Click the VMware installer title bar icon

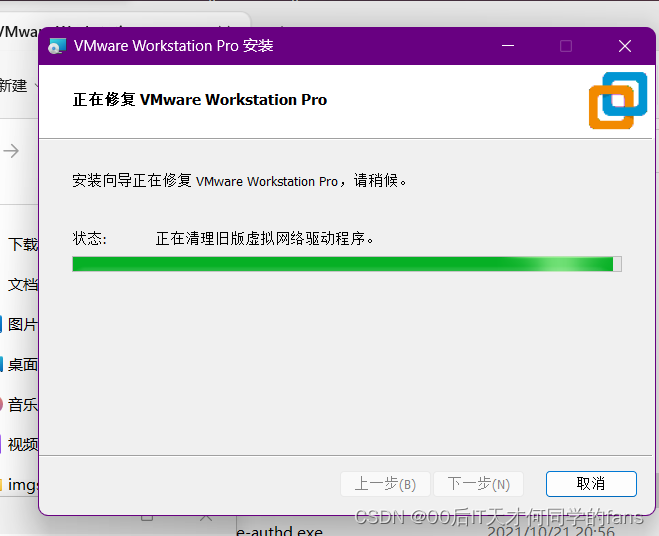pos(57,46)
